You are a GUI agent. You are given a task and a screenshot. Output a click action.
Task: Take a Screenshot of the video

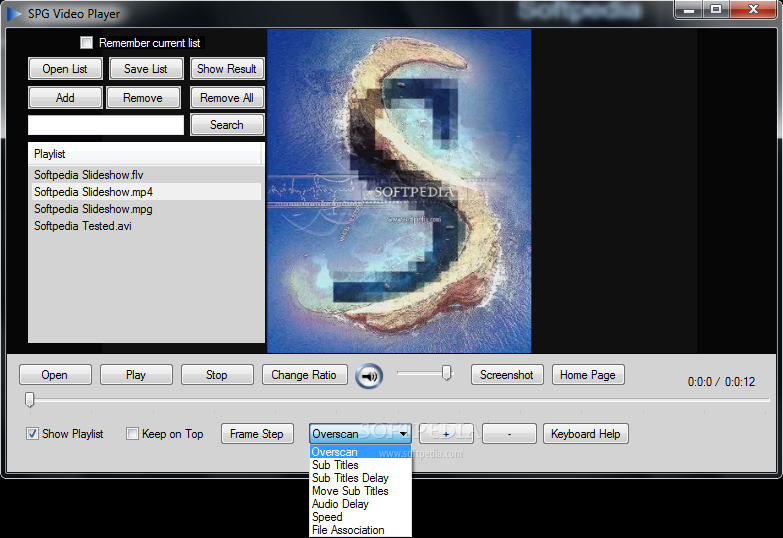(507, 375)
